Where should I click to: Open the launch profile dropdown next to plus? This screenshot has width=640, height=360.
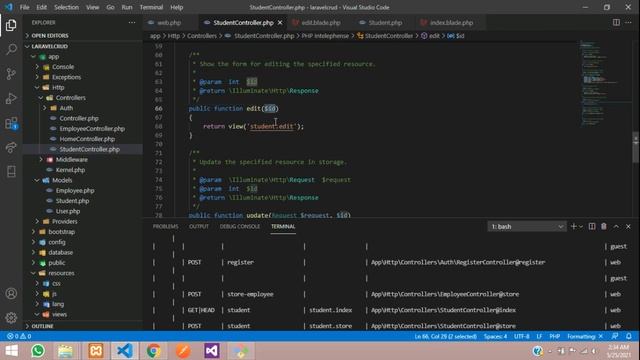[x=581, y=227]
